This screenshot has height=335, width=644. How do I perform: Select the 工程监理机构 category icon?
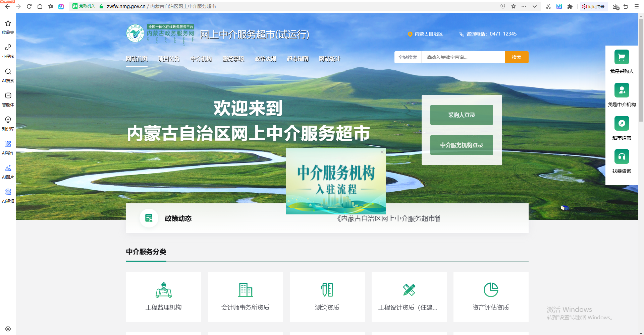coord(164,290)
